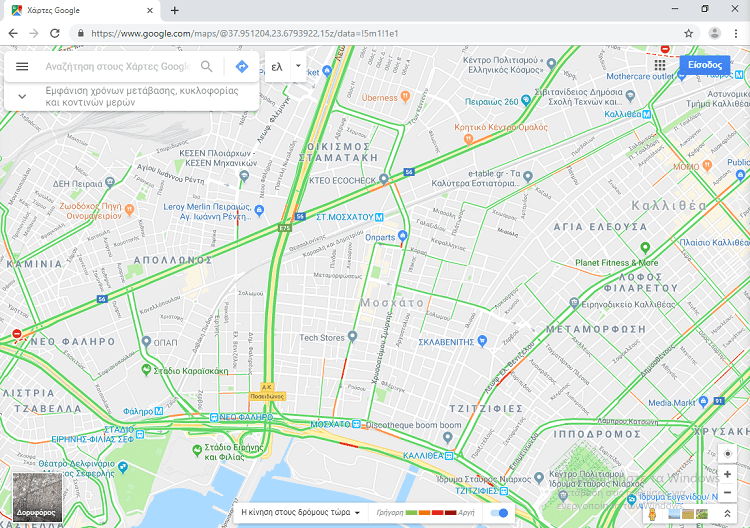Open the ΣΚΛΑΒΕΝΙΤΗΣ place label
The width and height of the screenshot is (750, 528).
(446, 342)
